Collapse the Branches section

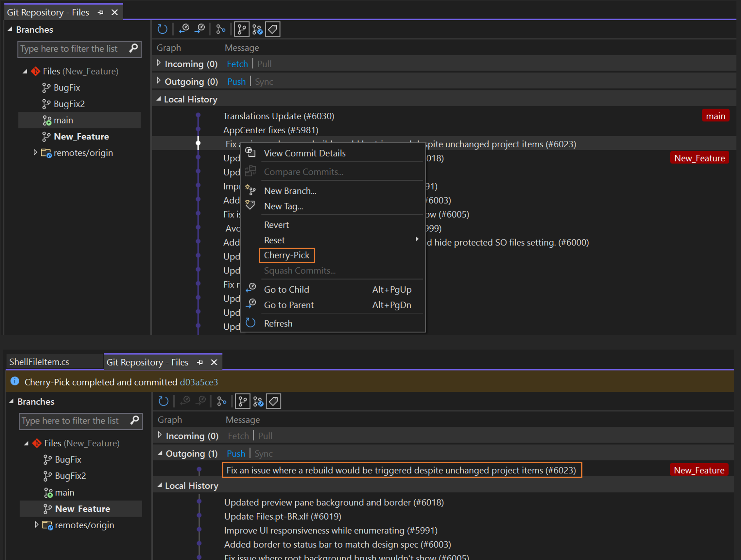pyautogui.click(x=10, y=29)
